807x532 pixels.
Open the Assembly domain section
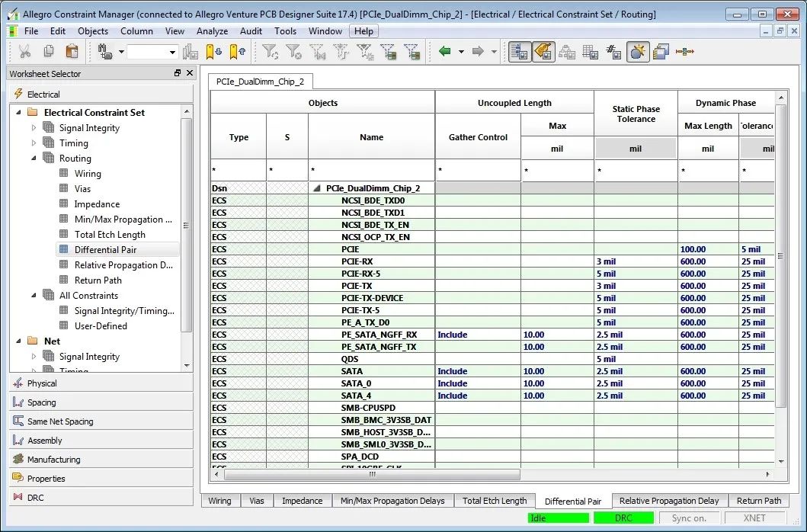click(101, 441)
